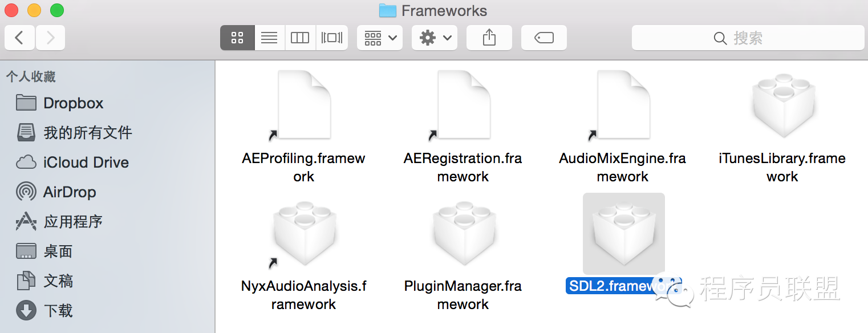Click the Share toolbar button
This screenshot has width=868, height=333.
click(x=489, y=38)
